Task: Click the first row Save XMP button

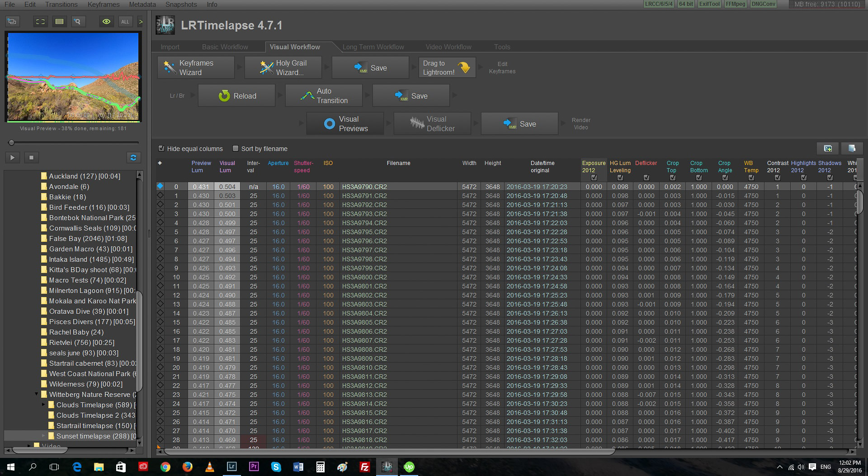Action: (370, 68)
